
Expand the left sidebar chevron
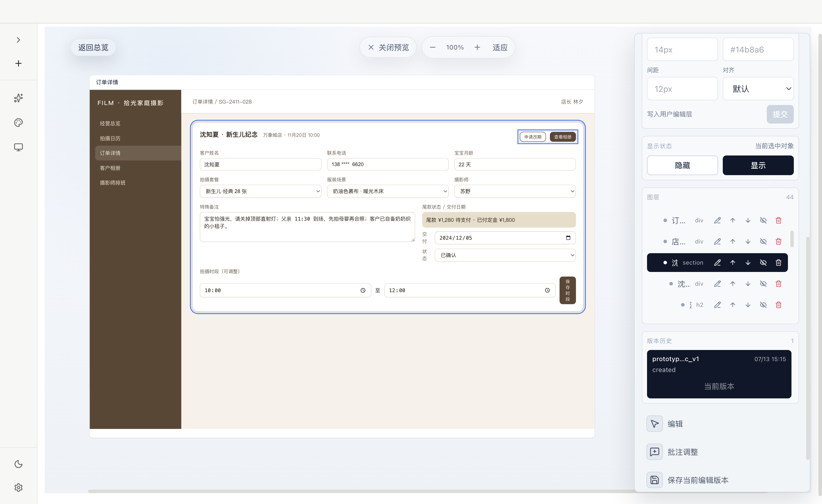tap(18, 40)
